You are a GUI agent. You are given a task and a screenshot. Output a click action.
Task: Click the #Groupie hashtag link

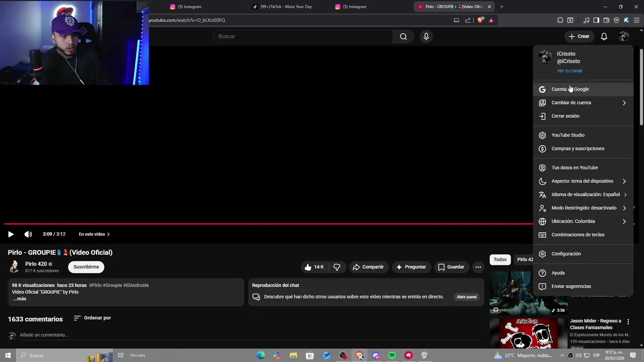tap(113, 285)
